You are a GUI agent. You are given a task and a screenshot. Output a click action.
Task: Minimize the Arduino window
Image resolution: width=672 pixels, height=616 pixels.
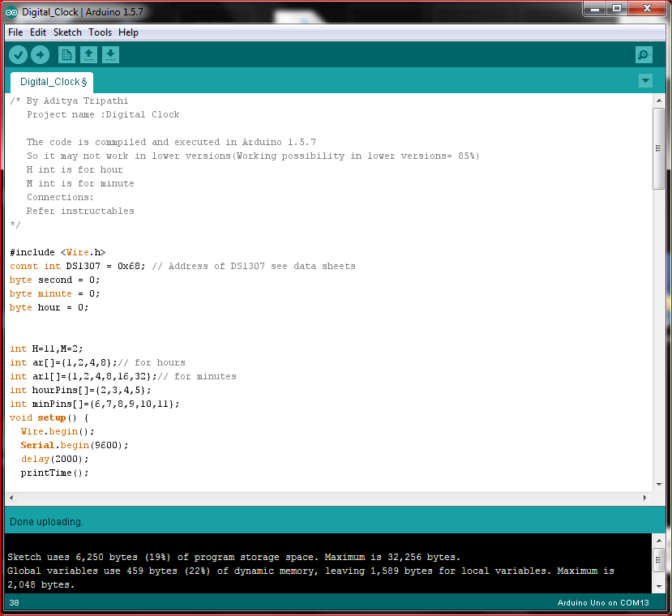595,9
